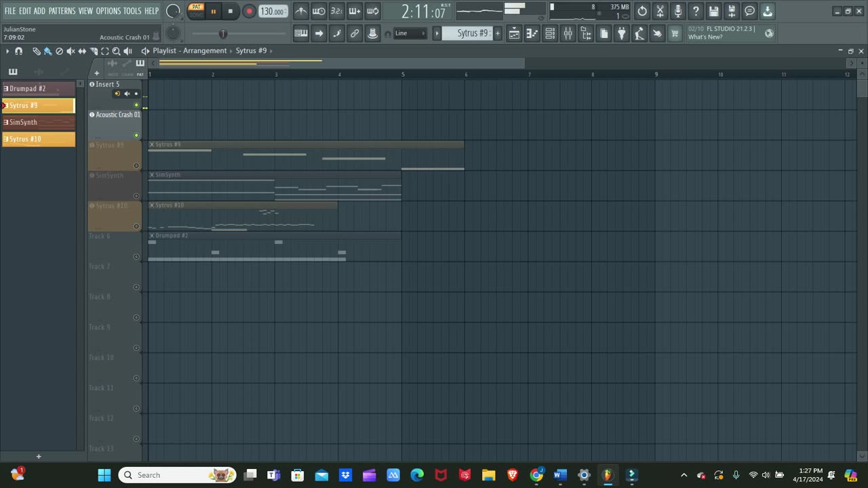Toggle loop recording icon

[x=373, y=11]
